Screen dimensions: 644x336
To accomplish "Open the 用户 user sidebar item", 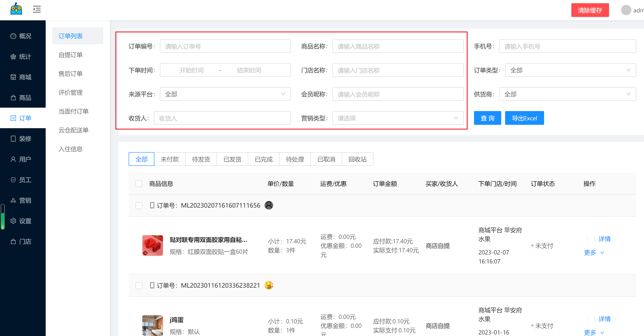I will click(21, 159).
